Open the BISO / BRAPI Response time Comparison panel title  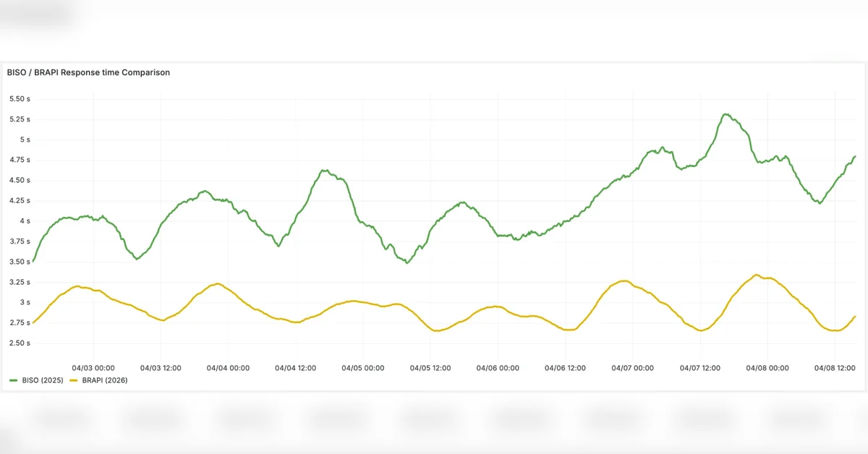(88, 72)
